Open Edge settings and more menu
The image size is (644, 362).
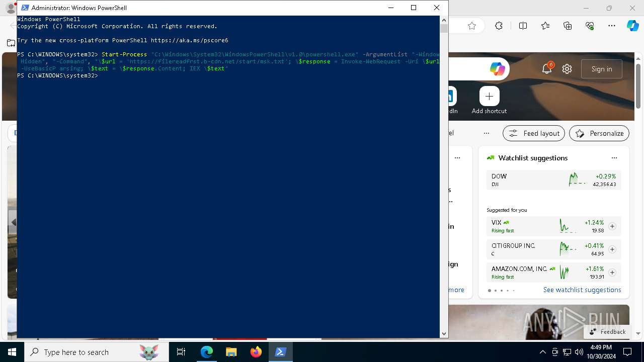612,26
